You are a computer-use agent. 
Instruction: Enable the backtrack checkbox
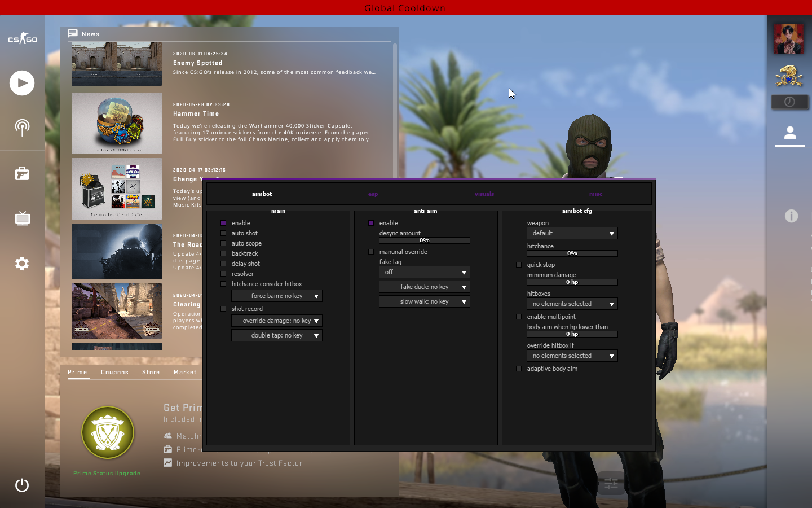pyautogui.click(x=223, y=253)
